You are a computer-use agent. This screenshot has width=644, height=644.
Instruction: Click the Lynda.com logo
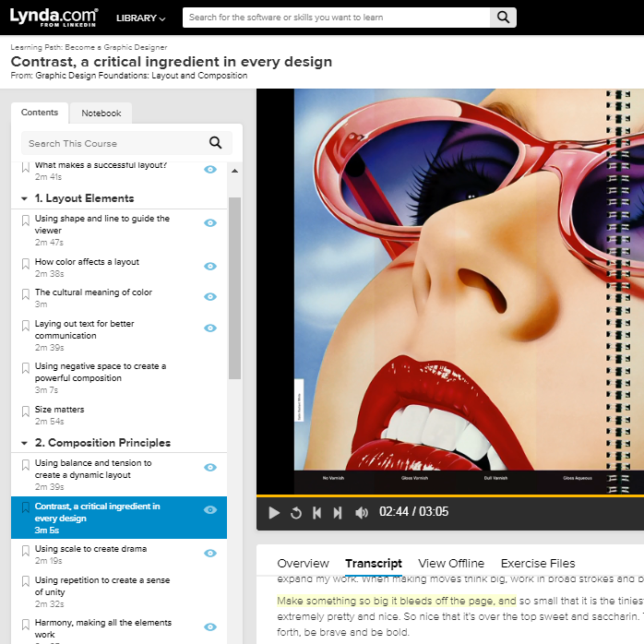[54, 18]
